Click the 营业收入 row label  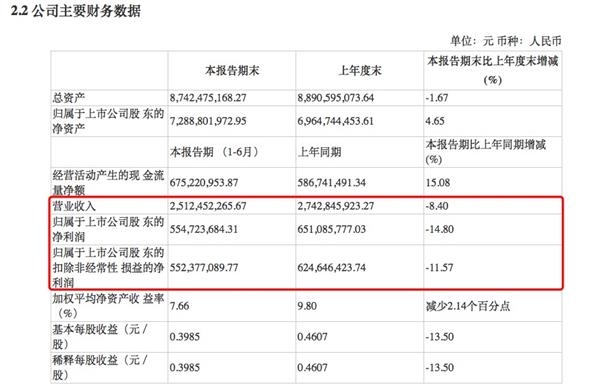[74, 206]
